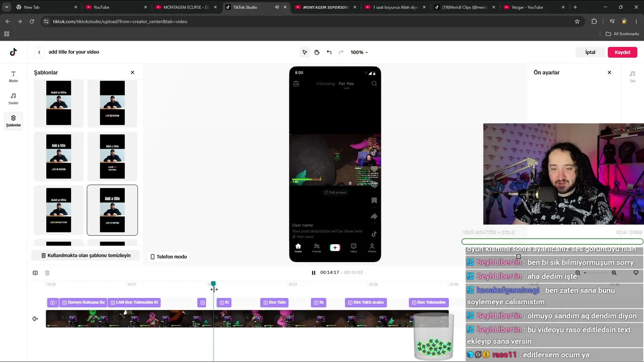This screenshot has height=362, width=644.
Task: Open the All Bookmarks folder
Action: pos(622,34)
